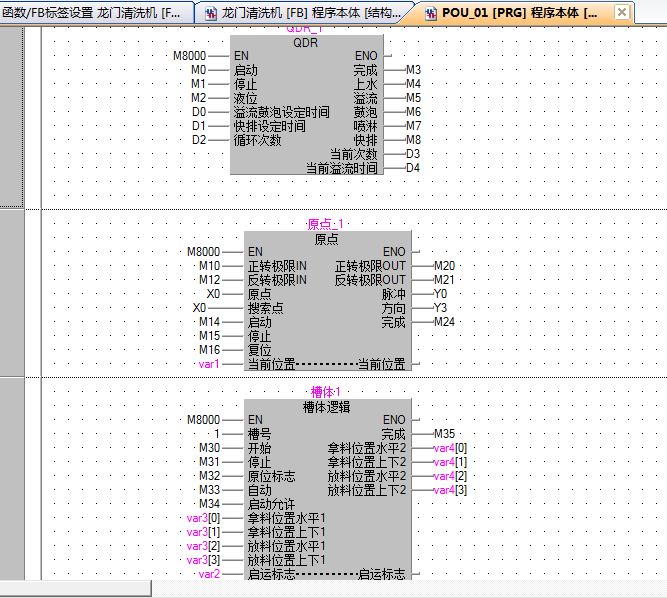
Task: Click the Y0 脉冲 output variable
Action: tap(441, 294)
